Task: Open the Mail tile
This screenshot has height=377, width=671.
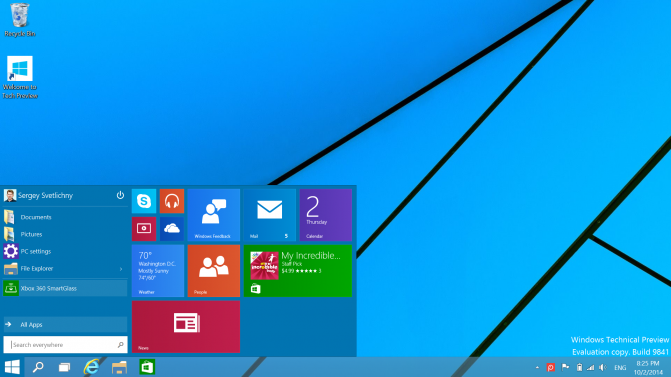Action: click(270, 215)
